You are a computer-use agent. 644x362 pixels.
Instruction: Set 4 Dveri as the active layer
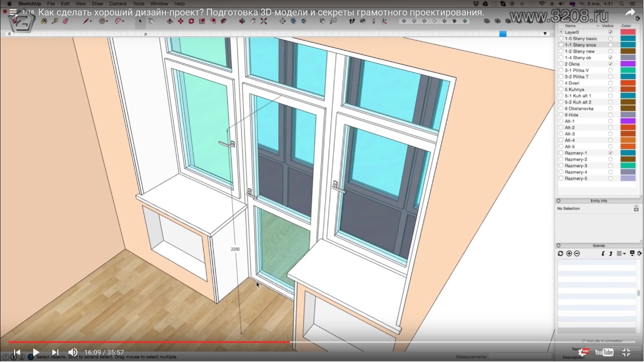click(561, 83)
